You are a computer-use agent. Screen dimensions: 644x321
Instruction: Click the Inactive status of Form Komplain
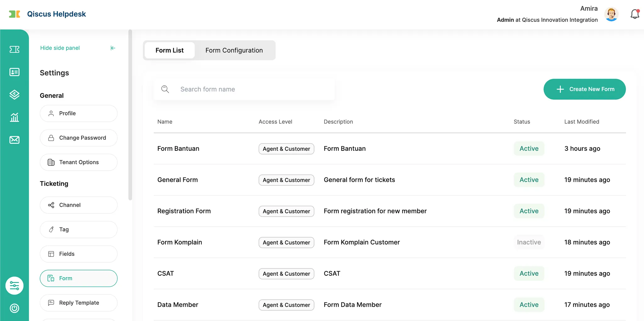[x=529, y=242]
